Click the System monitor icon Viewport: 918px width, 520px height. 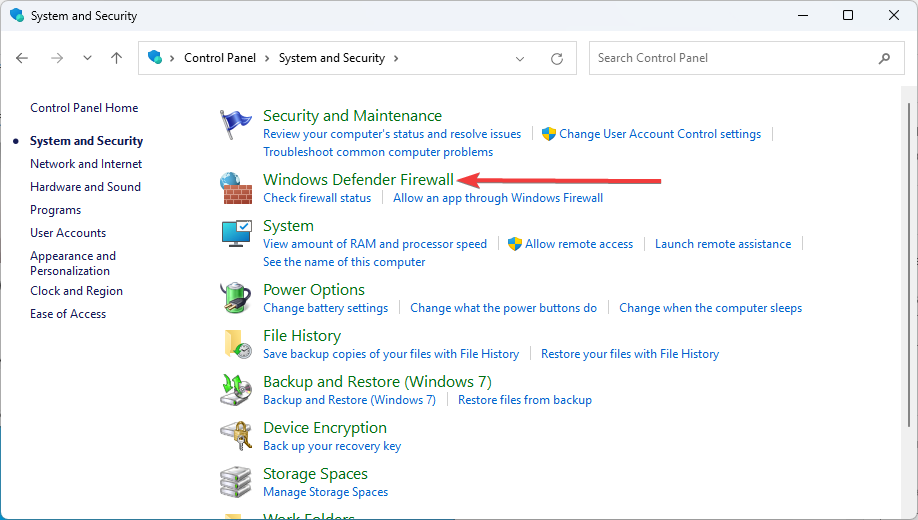[237, 234]
